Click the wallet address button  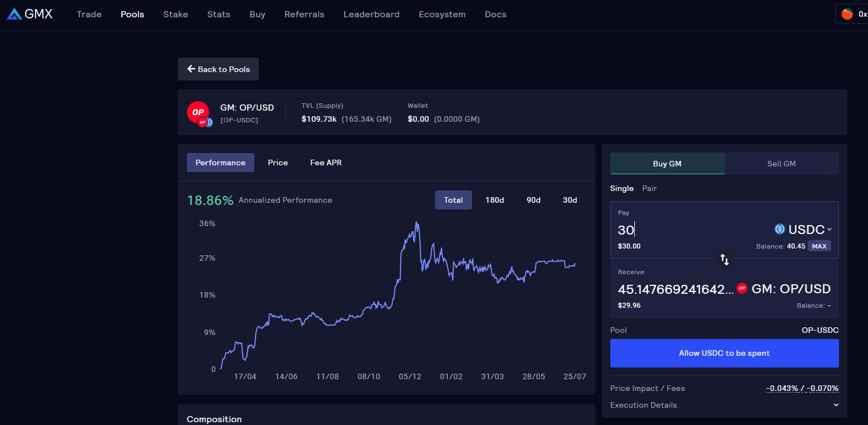click(852, 14)
